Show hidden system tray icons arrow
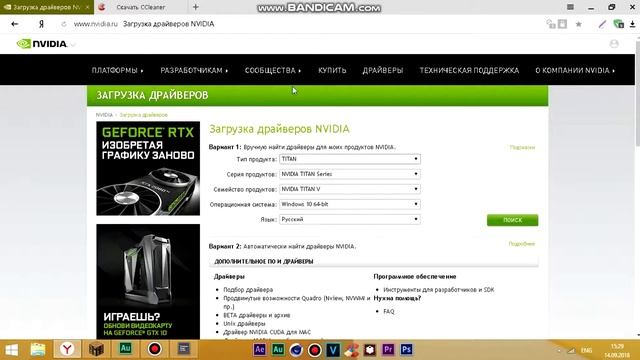 [559, 351]
